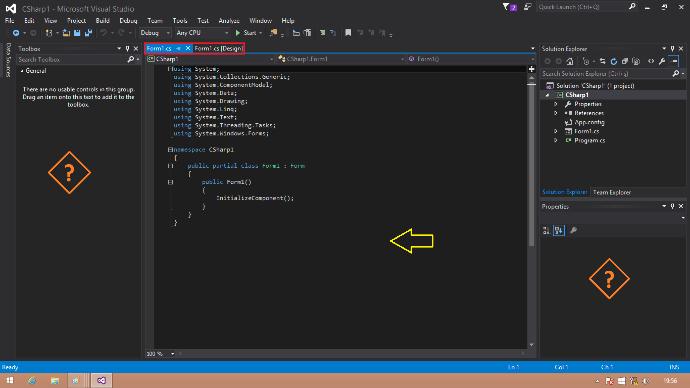This screenshot has height=388, width=690.
Task: Click the Bookmark toolbar icon
Action: click(x=348, y=33)
